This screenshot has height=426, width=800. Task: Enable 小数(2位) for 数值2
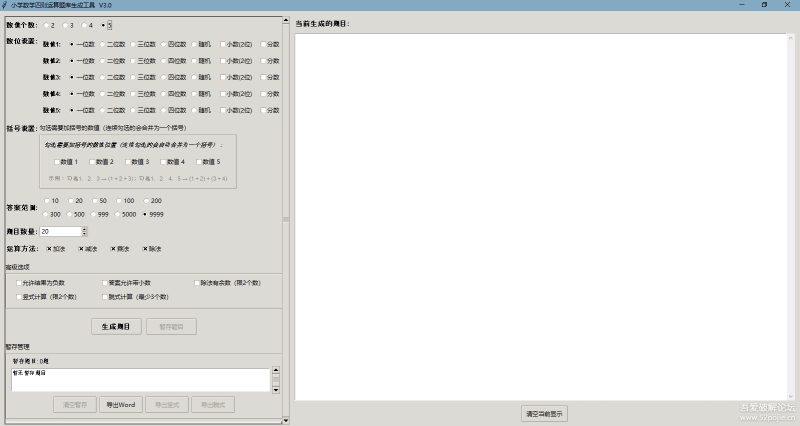point(236,61)
